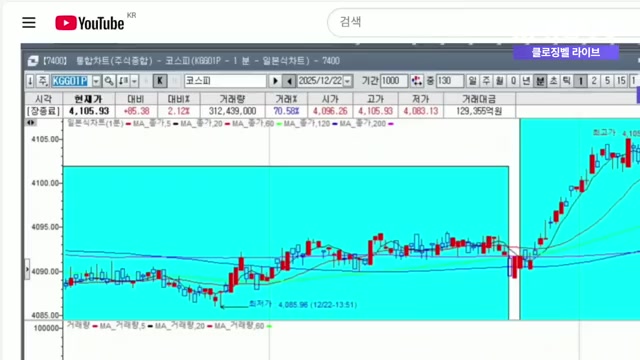Click the 고가 column header
This screenshot has width=640, height=360.
click(375, 99)
